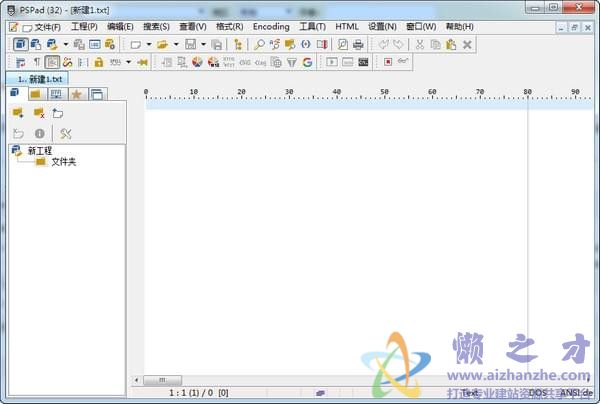Open the 搜索(S) menu
Image resolution: width=600 pixels, height=404 pixels.
pos(156,27)
